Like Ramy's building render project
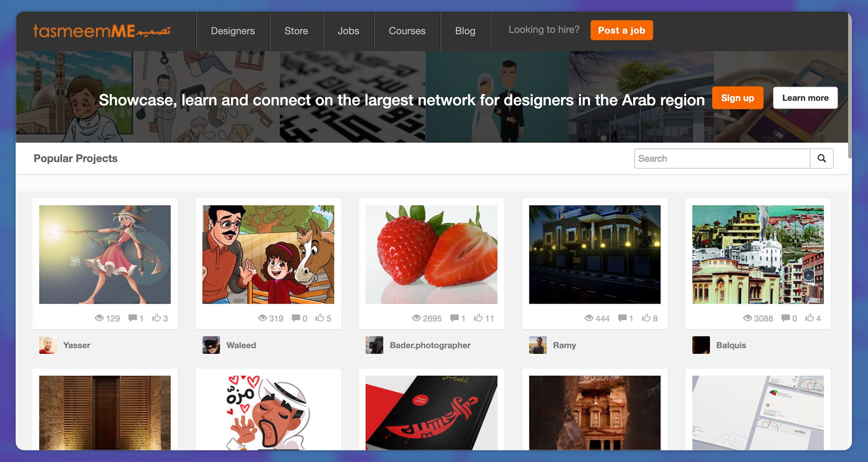 tap(646, 318)
